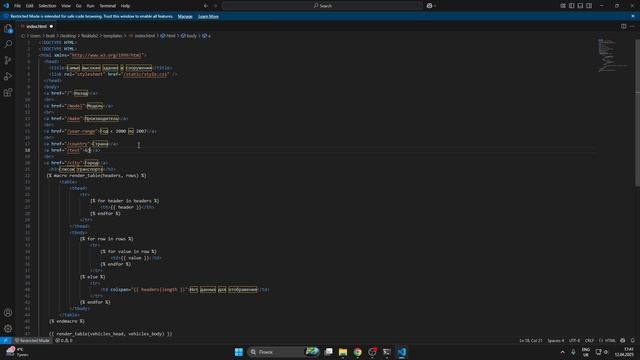Click the Copilot status icon in status bar

coord(622,340)
